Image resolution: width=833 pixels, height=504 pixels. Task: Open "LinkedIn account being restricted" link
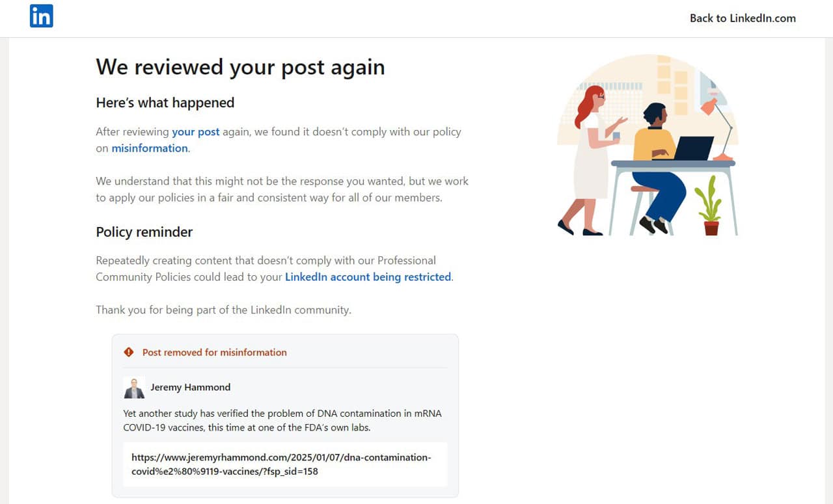(x=368, y=277)
